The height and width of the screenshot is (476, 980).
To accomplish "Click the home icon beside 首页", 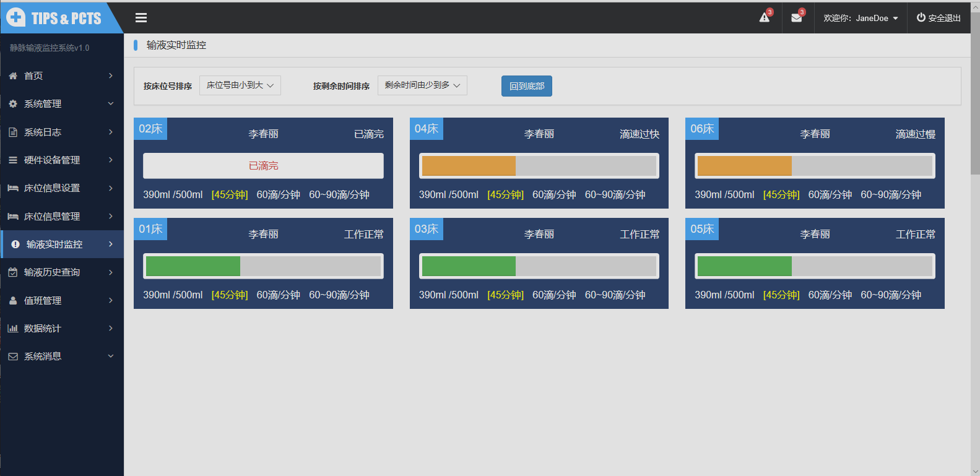I will coord(13,76).
